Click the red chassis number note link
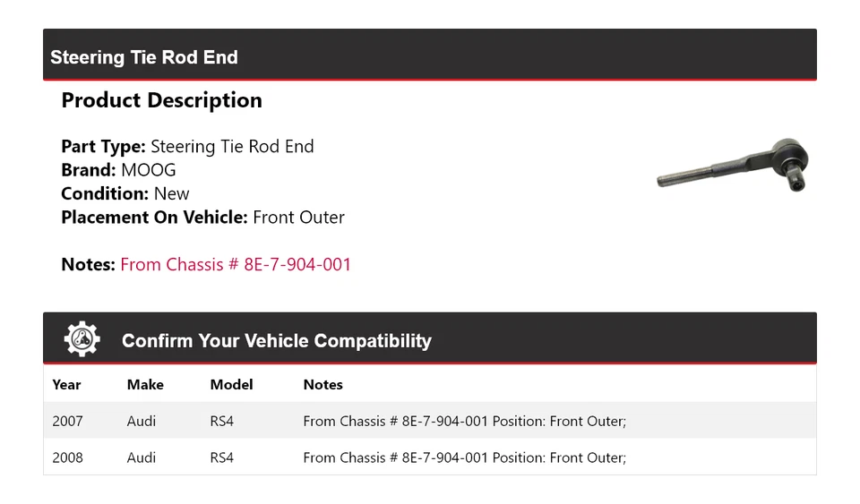The image size is (860, 504). (236, 264)
